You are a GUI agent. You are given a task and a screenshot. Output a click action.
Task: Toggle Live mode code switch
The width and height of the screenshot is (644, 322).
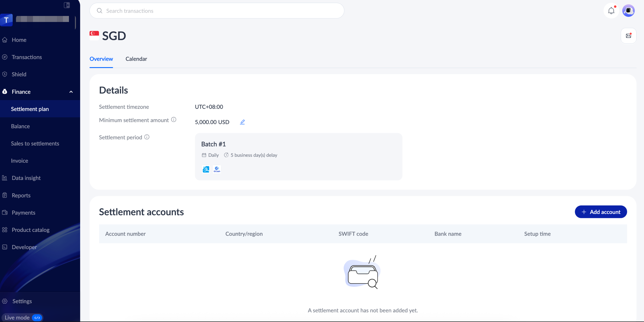tap(37, 318)
